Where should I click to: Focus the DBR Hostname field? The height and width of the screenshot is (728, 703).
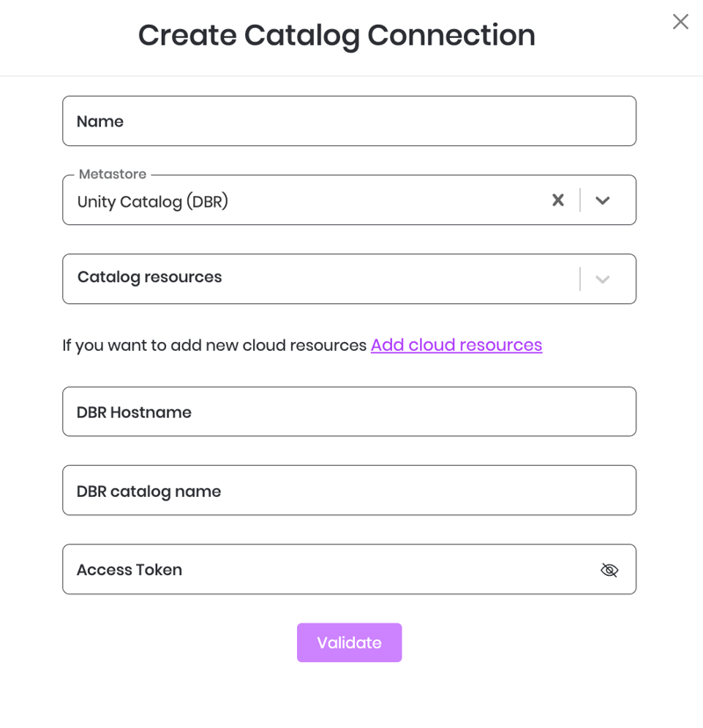click(x=349, y=411)
